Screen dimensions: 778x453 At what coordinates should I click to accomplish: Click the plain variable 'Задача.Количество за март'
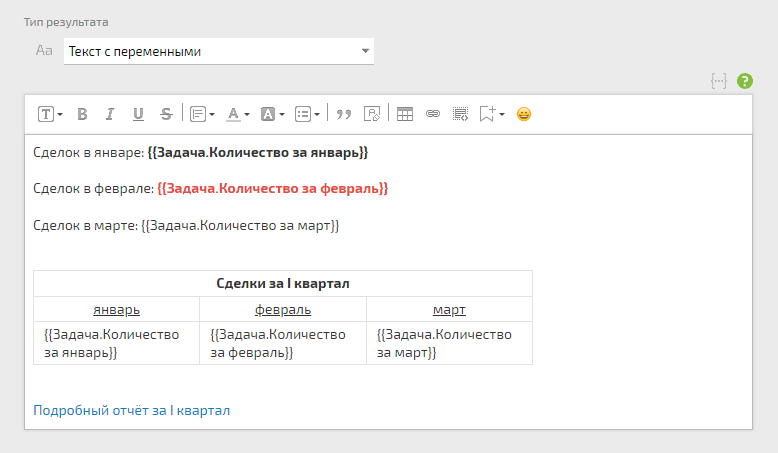point(240,226)
